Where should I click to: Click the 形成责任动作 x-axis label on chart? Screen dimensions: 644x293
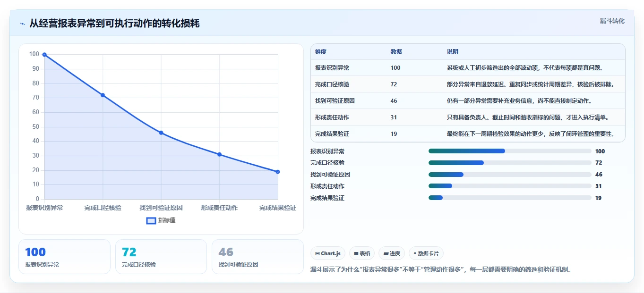tap(219, 208)
